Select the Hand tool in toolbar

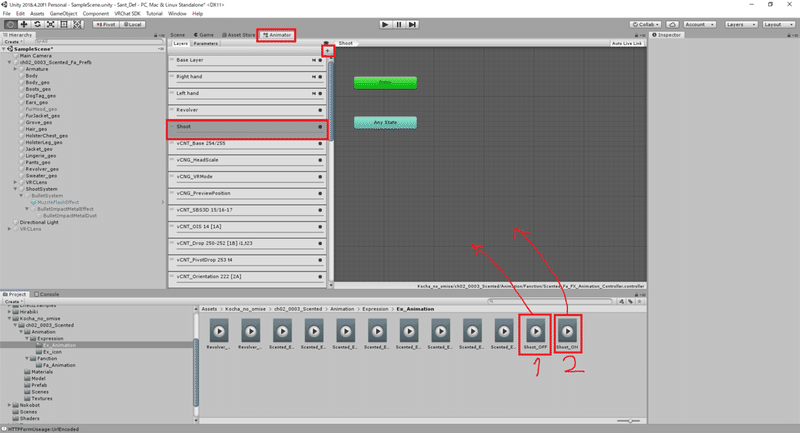pos(10,24)
